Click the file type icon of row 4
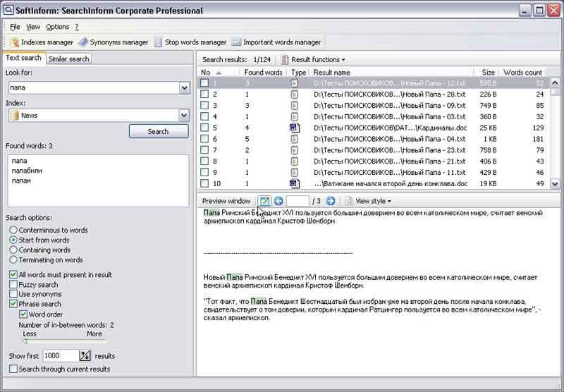Viewport: 564px width, 392px height. click(x=294, y=116)
